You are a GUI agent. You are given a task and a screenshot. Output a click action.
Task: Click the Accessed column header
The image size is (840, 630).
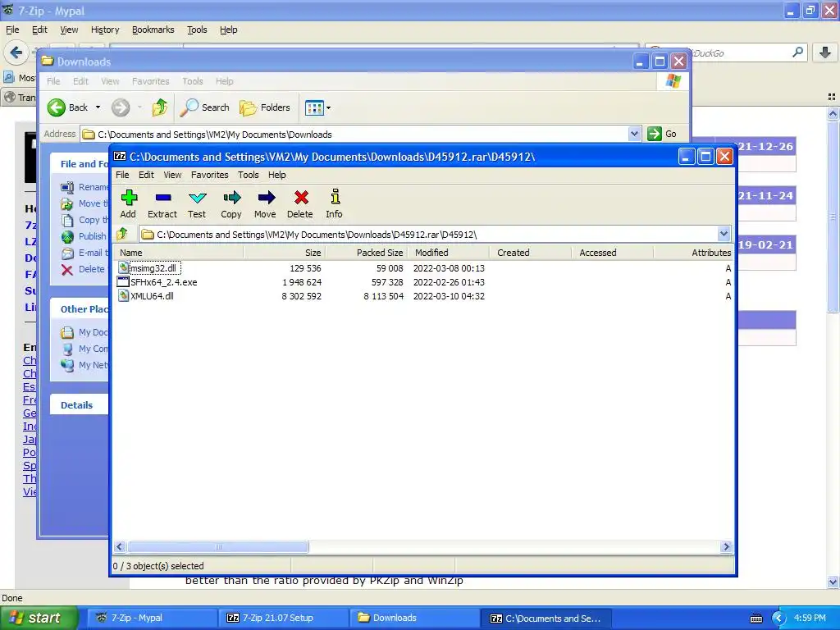[x=612, y=253]
